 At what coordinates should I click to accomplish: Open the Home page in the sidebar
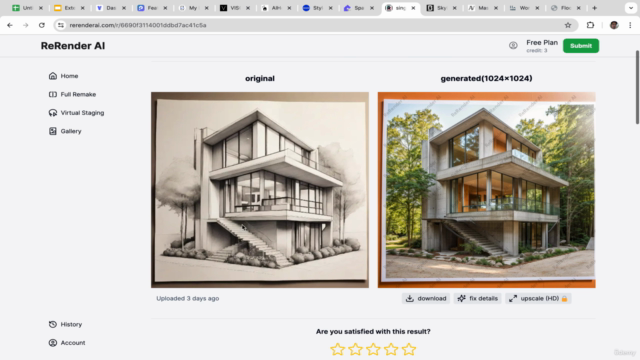63,76
